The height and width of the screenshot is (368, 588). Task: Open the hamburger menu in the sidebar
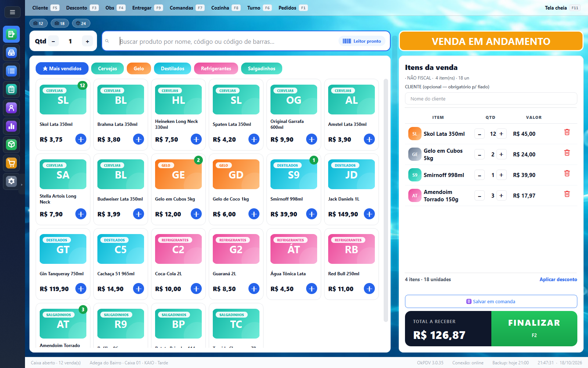point(12,12)
